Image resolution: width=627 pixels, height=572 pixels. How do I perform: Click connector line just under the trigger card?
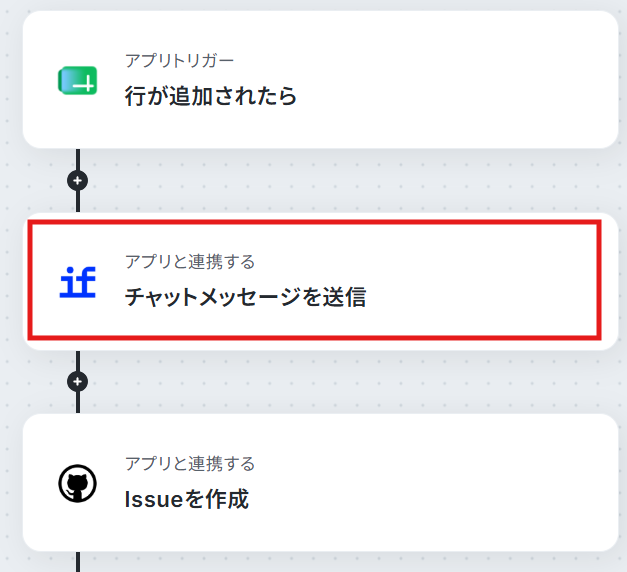tap(78, 159)
